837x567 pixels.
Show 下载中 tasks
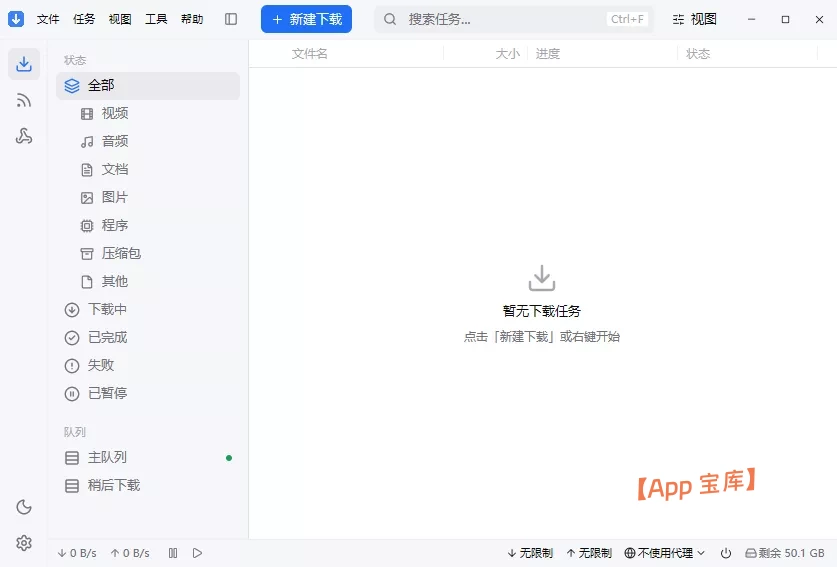click(x=148, y=310)
